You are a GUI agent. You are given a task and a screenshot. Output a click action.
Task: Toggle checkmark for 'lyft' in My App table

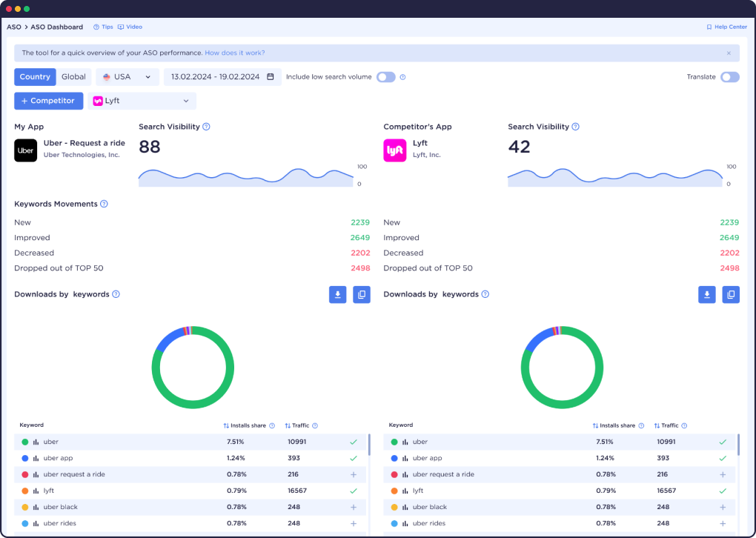tap(354, 491)
